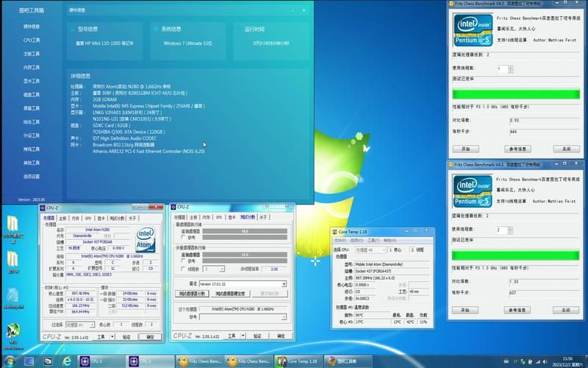Click 确定 button in right CPU-Z
Viewport: 588px width, 368px height.
(x=281, y=336)
